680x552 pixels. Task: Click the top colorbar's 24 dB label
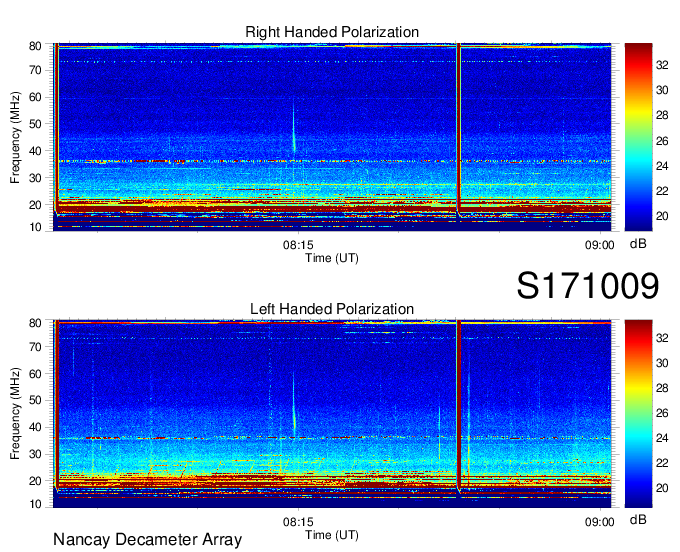(x=662, y=166)
